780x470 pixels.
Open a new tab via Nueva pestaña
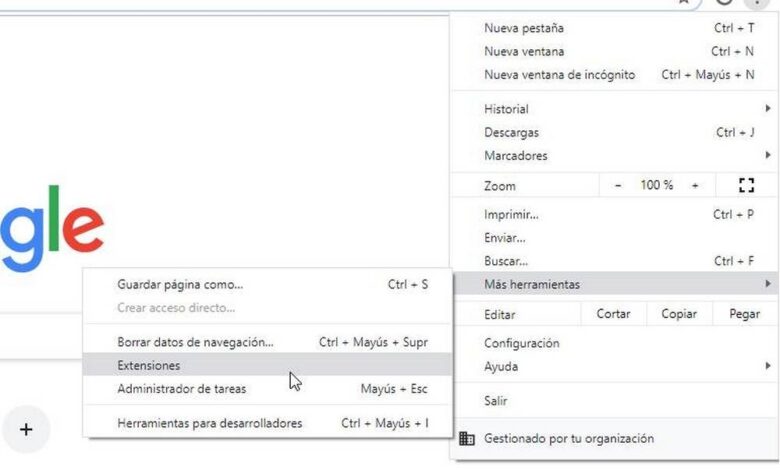coord(615,28)
